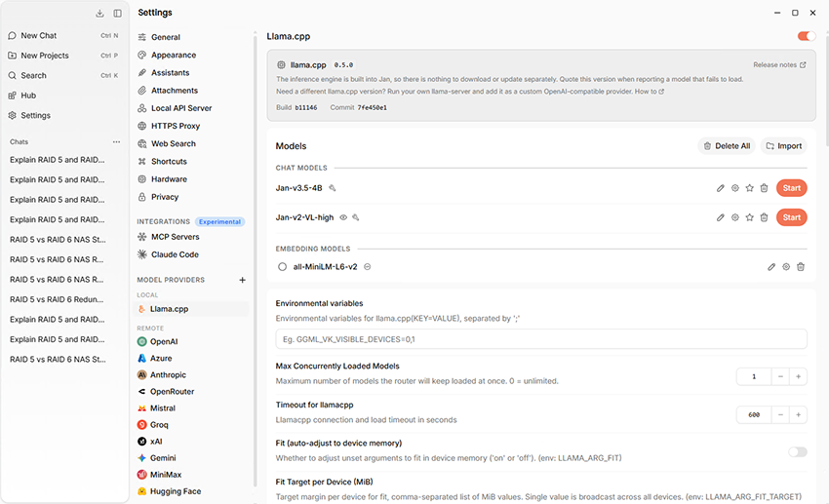829x504 pixels.
Task: Delete the Jan-v3.5-4B model
Action: click(764, 188)
